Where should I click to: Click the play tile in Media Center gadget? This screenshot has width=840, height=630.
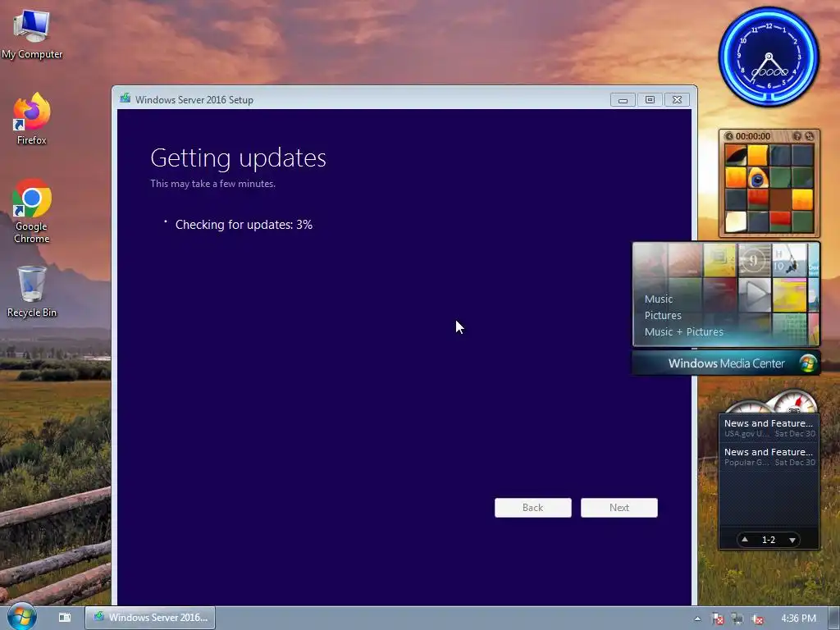pos(755,294)
